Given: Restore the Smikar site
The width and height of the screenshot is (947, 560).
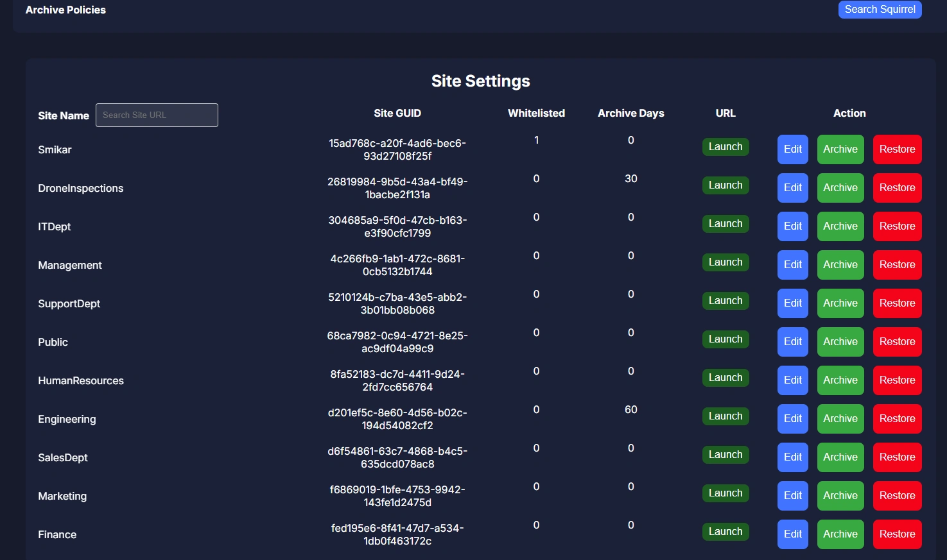Looking at the screenshot, I should (x=897, y=149).
